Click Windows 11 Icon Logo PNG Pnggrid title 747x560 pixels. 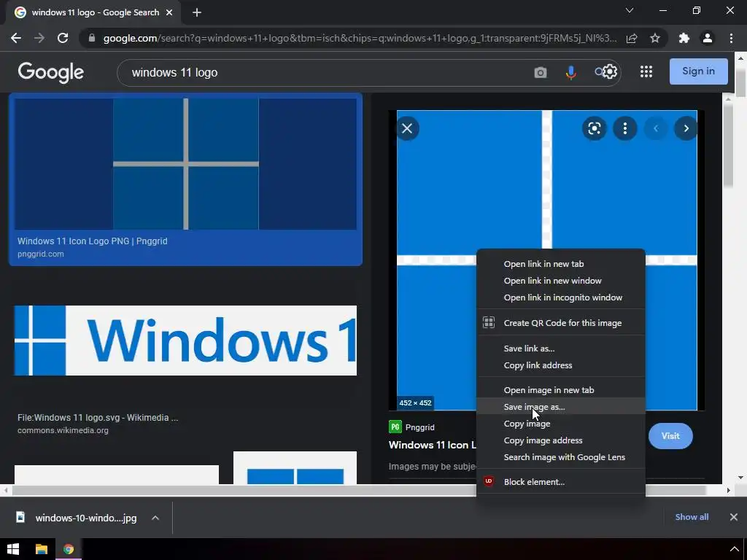point(93,241)
